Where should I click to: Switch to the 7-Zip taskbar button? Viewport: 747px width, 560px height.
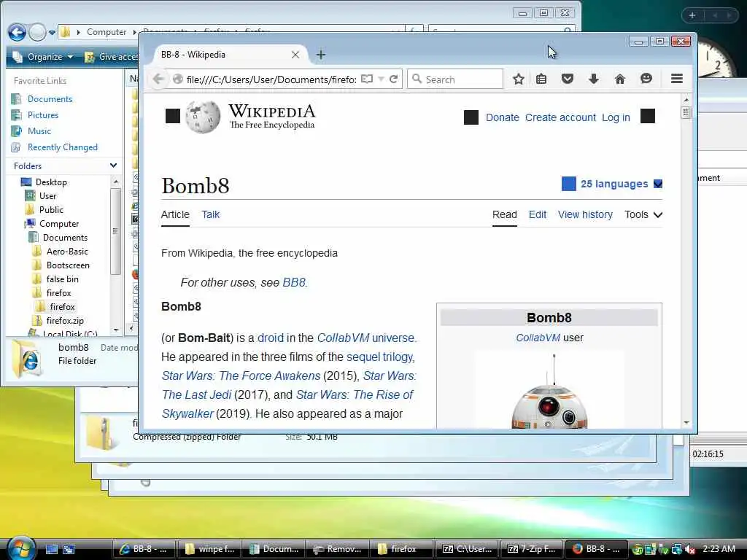click(x=531, y=549)
